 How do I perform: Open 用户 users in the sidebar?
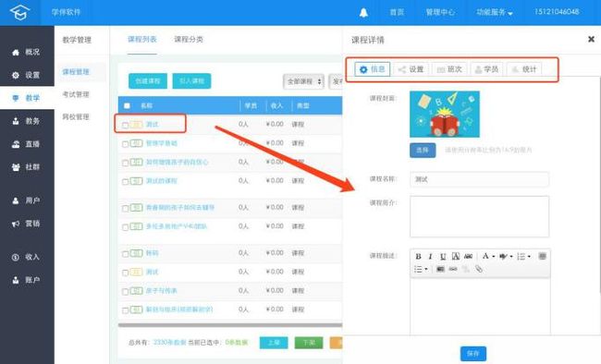pyautogui.click(x=26, y=200)
